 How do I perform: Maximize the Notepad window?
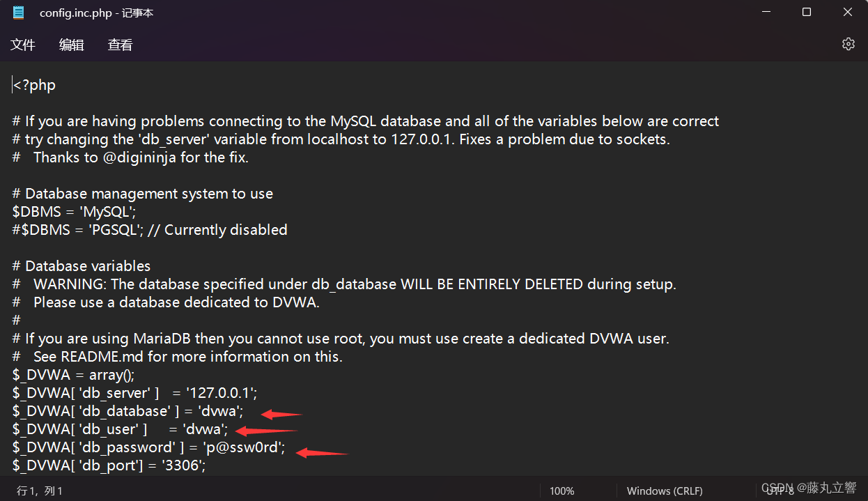[806, 12]
